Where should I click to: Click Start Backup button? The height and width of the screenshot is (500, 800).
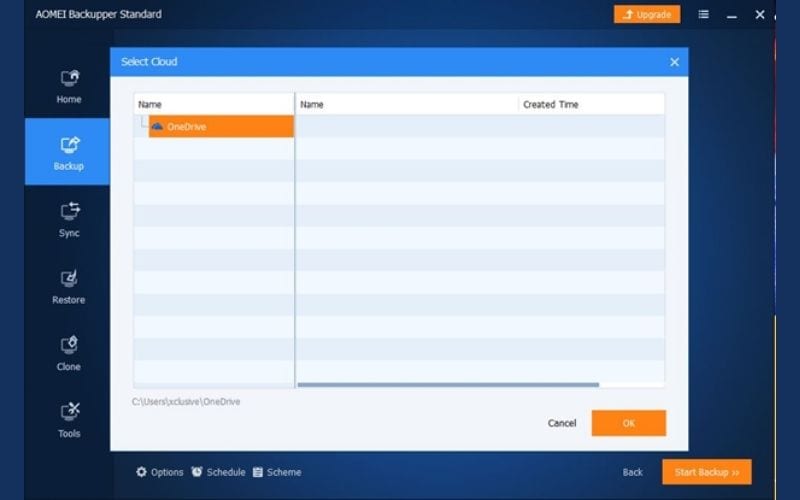click(707, 472)
